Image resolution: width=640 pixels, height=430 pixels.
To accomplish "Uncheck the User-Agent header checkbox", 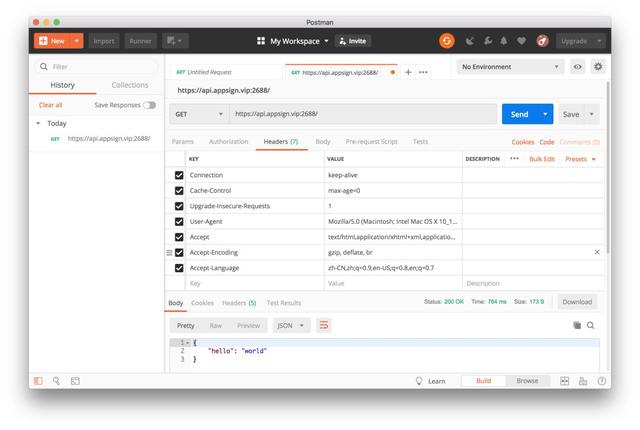I will coord(179,222).
